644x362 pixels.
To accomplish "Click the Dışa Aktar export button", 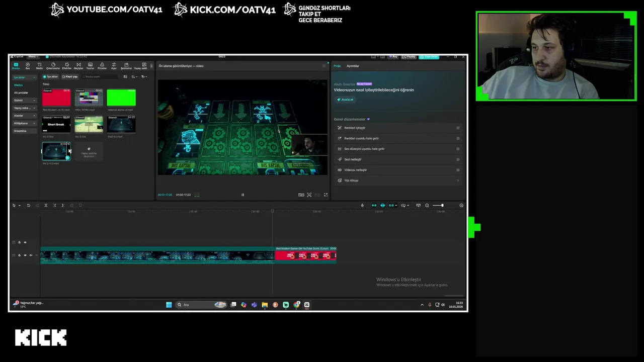I will (x=429, y=57).
